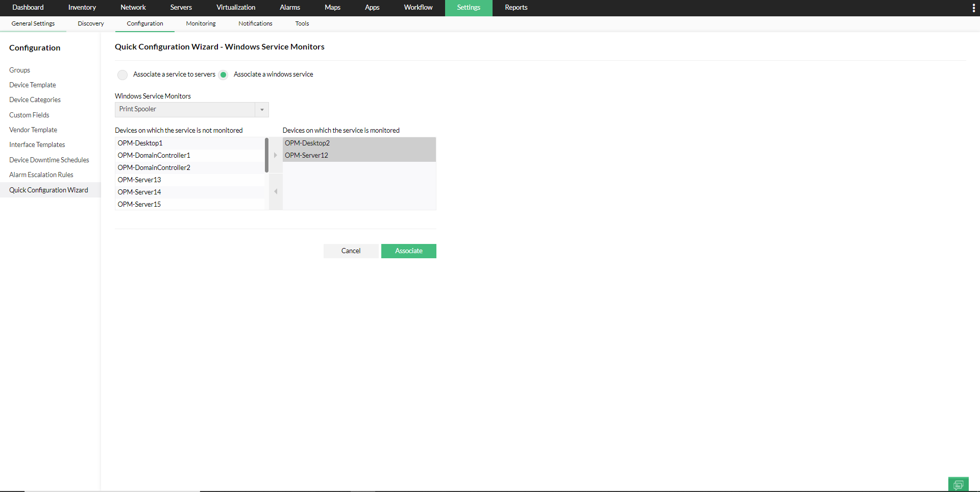Viewport: 980px width, 492px height.
Task: Click the scrollbar in the unmonitored devices list
Action: click(x=266, y=155)
